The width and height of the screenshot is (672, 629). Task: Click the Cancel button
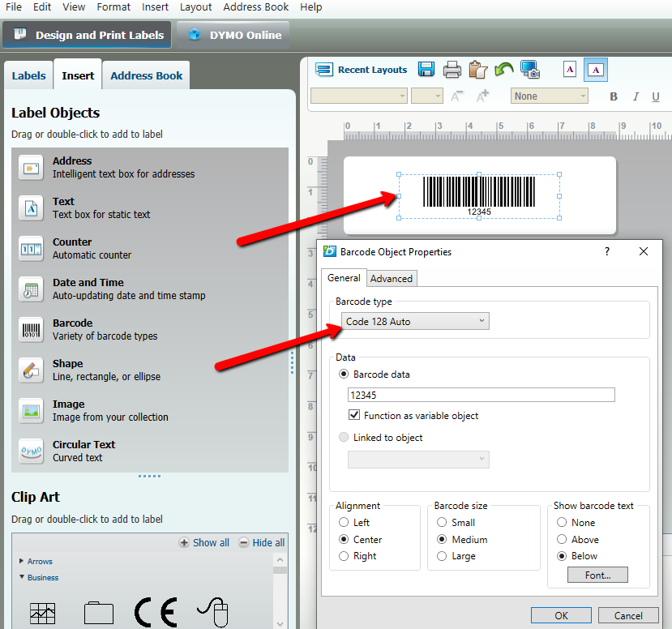pos(628,615)
